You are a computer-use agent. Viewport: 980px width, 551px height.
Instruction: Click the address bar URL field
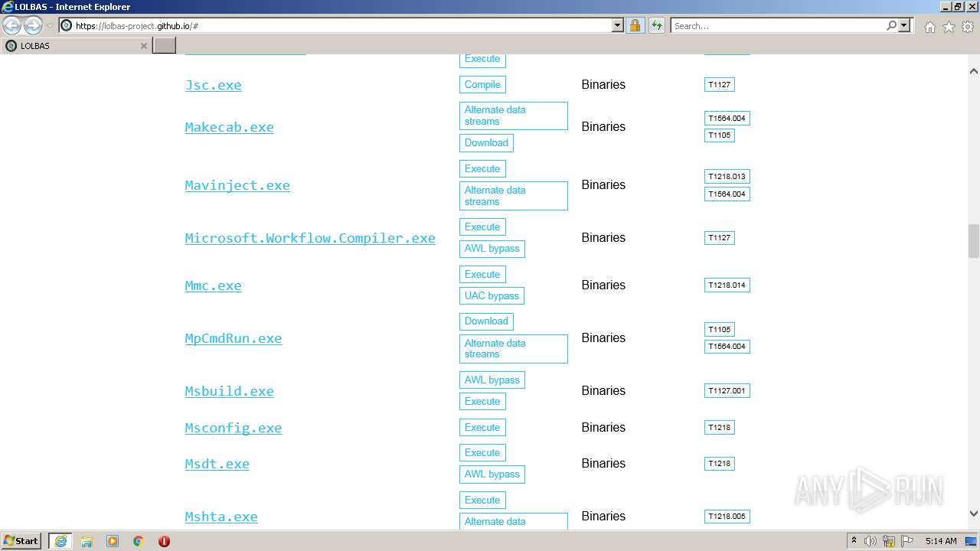click(x=335, y=25)
